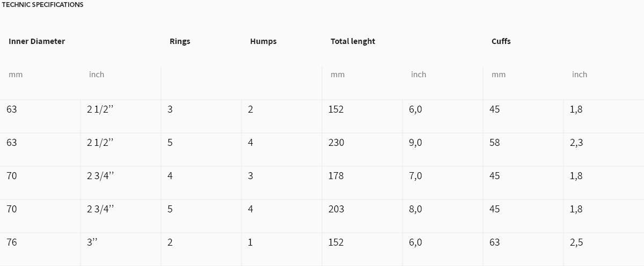Select the Total lenght column header
The height and width of the screenshot is (266, 644).
[x=353, y=41]
